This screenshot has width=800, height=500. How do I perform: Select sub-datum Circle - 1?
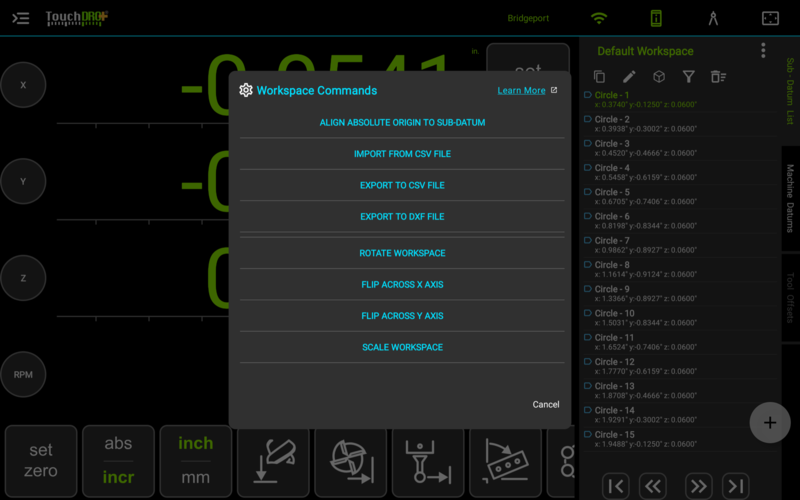point(680,99)
